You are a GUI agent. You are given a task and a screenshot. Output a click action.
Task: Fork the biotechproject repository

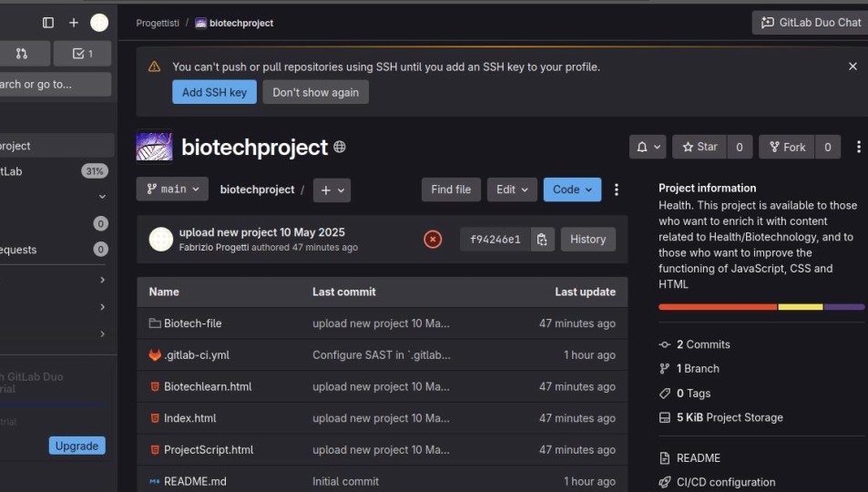coord(787,147)
